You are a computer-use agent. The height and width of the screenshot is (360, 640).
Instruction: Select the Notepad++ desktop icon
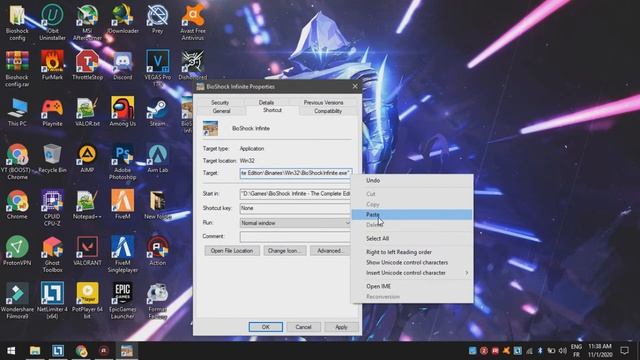(87, 204)
